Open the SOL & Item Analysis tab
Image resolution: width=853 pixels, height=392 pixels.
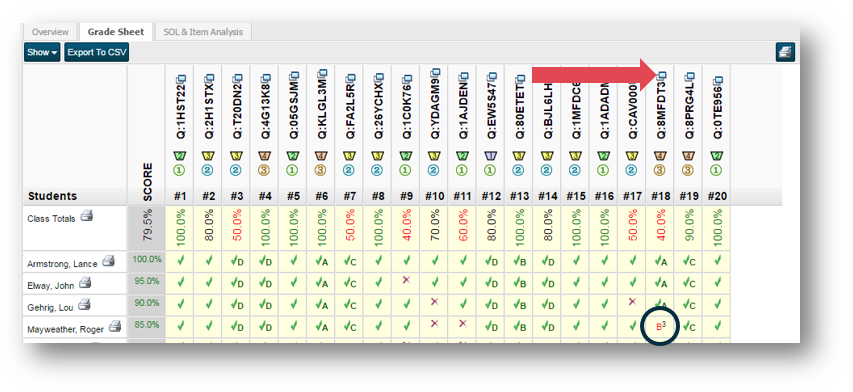click(x=203, y=32)
